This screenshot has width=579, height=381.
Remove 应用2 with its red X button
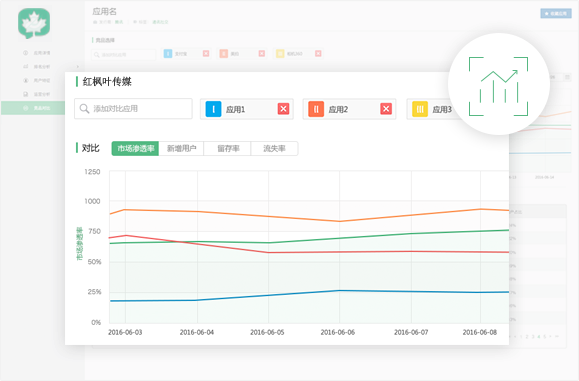(x=386, y=109)
